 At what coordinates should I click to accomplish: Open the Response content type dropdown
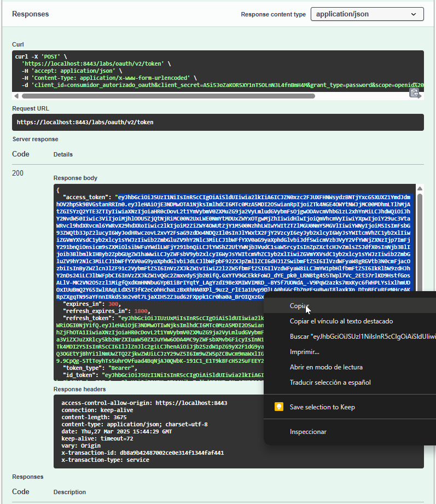click(x=367, y=14)
